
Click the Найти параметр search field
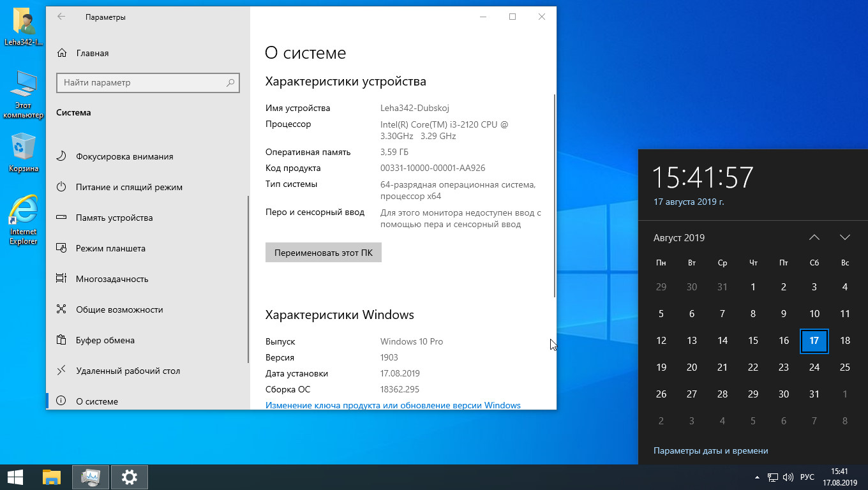[148, 83]
